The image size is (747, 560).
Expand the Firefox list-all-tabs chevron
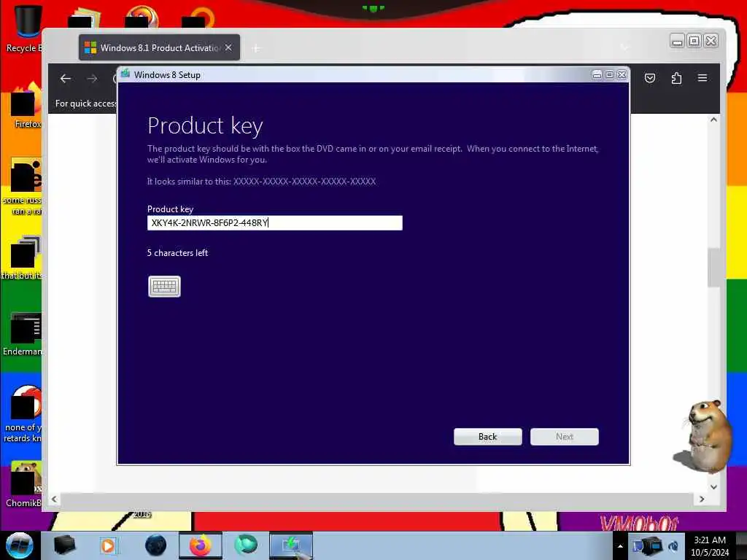coord(624,47)
